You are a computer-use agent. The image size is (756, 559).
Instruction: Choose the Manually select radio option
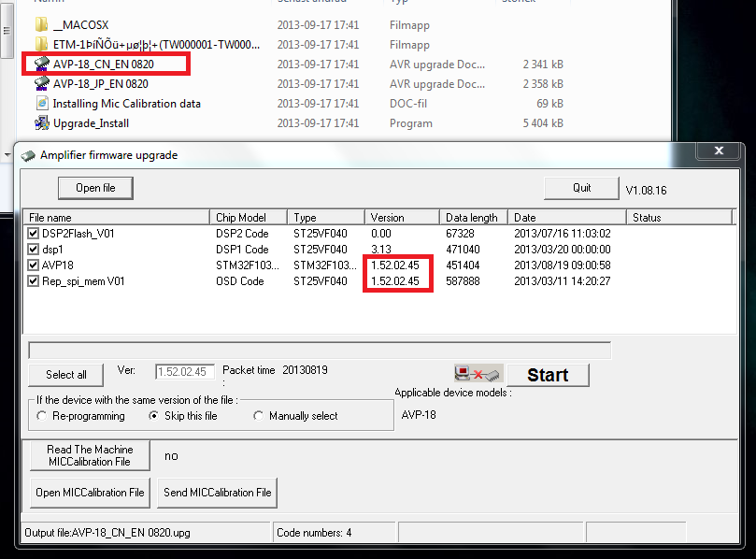click(259, 416)
